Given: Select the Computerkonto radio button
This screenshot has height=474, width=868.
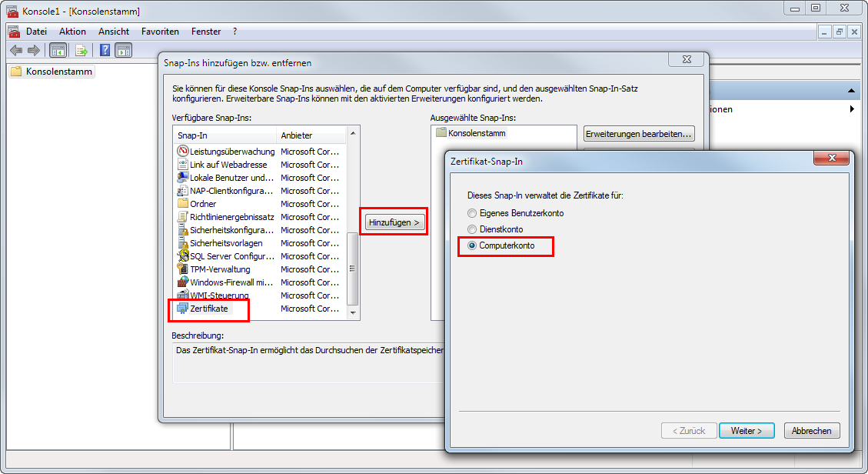Looking at the screenshot, I should point(472,245).
